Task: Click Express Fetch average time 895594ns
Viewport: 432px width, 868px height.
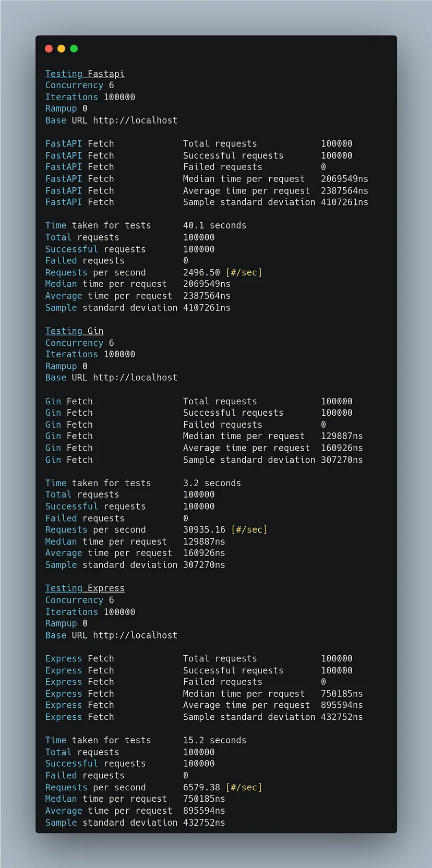Action: point(342,705)
